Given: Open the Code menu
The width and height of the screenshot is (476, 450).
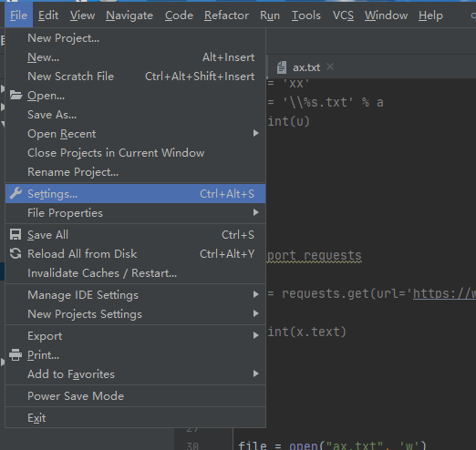Looking at the screenshot, I should click(179, 15).
